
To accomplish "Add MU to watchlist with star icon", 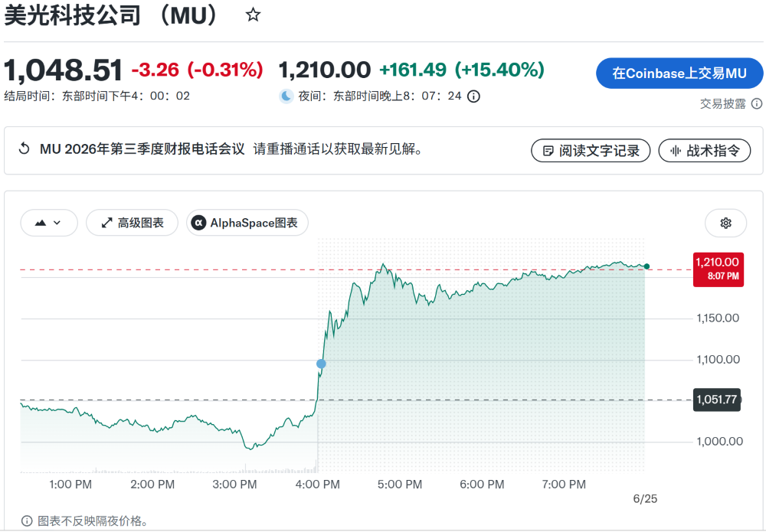I will pyautogui.click(x=253, y=15).
